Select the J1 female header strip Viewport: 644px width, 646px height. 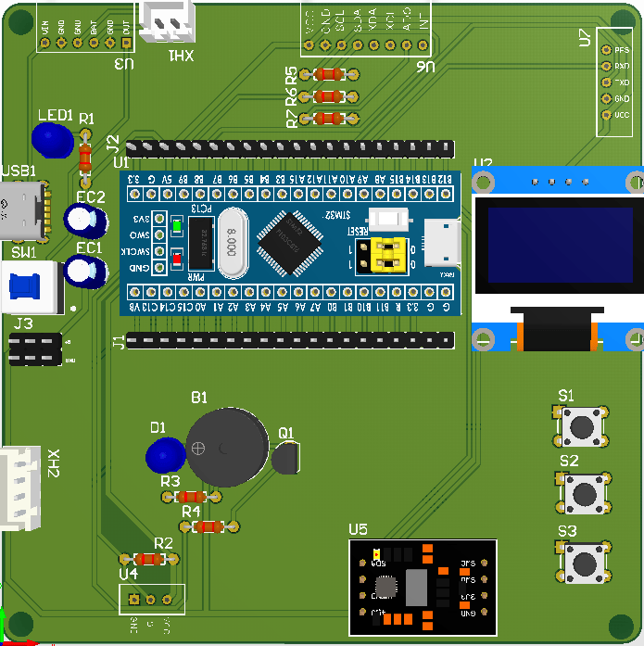(x=290, y=341)
